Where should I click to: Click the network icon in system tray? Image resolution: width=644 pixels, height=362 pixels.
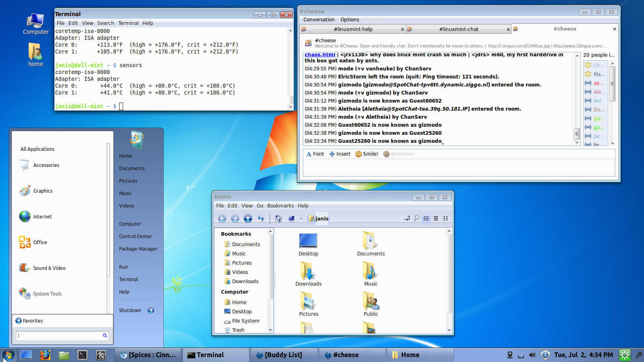510,355
